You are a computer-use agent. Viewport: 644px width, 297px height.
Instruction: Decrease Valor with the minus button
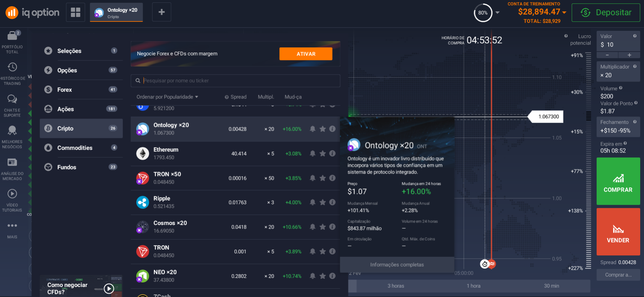tap(607, 55)
